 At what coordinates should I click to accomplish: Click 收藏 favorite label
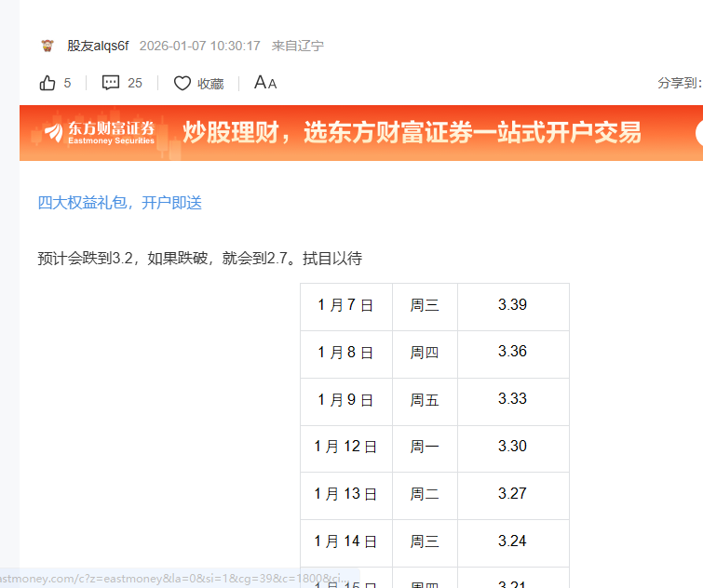click(210, 84)
